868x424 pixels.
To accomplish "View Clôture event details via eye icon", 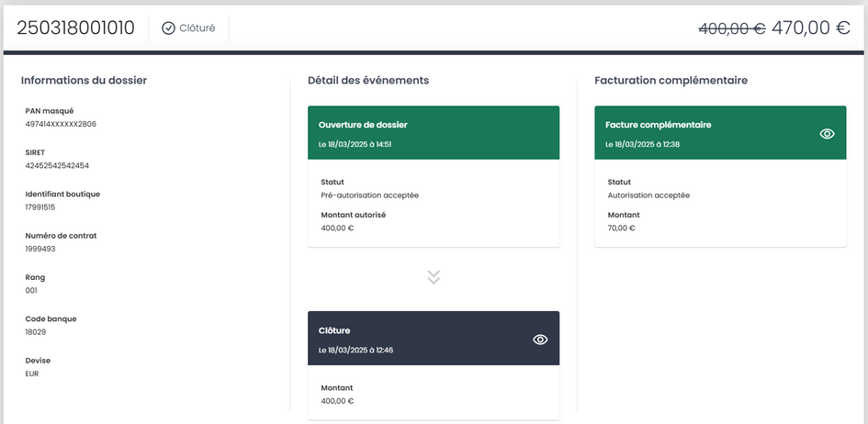I will point(540,340).
